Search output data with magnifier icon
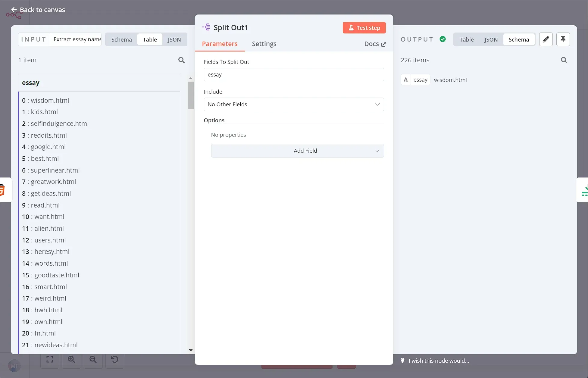The width and height of the screenshot is (588, 378). click(564, 60)
